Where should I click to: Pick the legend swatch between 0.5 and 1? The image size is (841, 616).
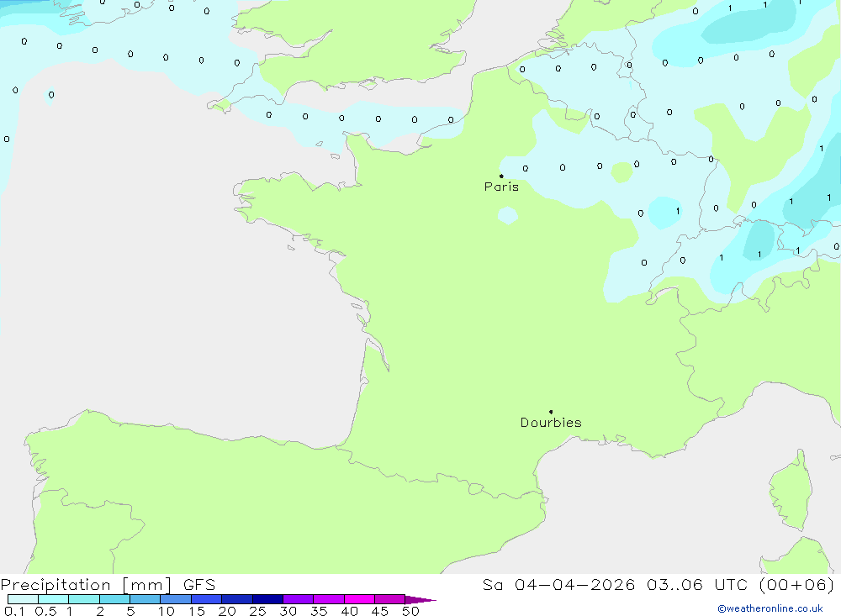54,599
